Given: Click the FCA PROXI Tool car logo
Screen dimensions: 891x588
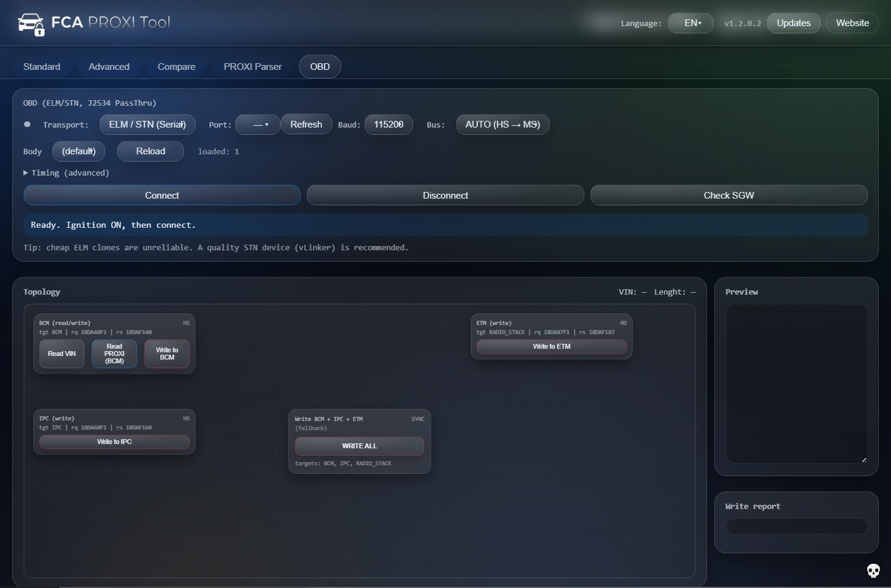Looking at the screenshot, I should click(x=32, y=23).
